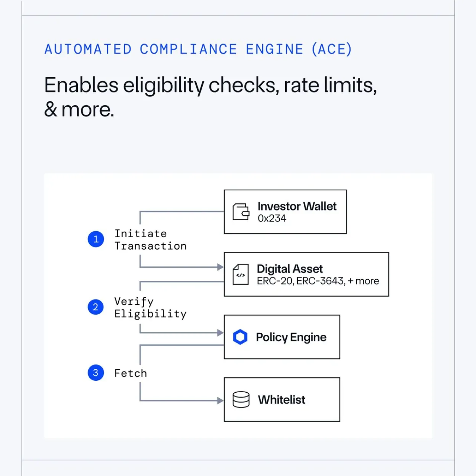Click the ERC-20, ERC-3643, + more subtitle
This screenshot has width=476, height=476.
[x=318, y=281]
